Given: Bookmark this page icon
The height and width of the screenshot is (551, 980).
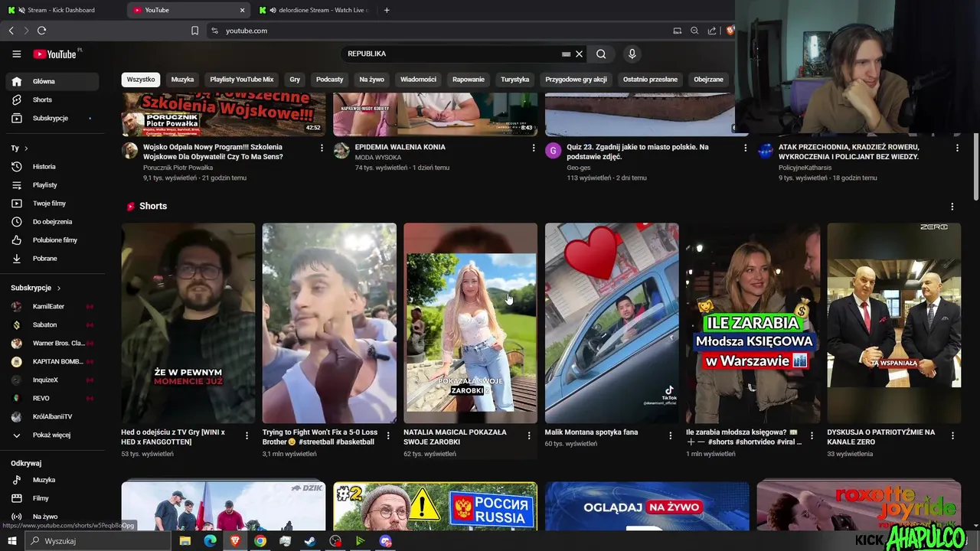Looking at the screenshot, I should pyautogui.click(x=194, y=31).
